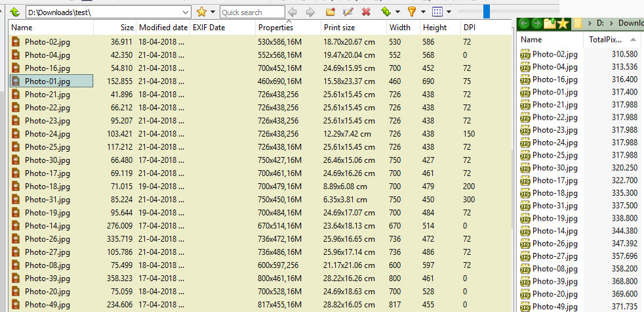Viewport: 644px width, 312px height.
Task: Click the star icon in right window
Action: tap(562, 24)
